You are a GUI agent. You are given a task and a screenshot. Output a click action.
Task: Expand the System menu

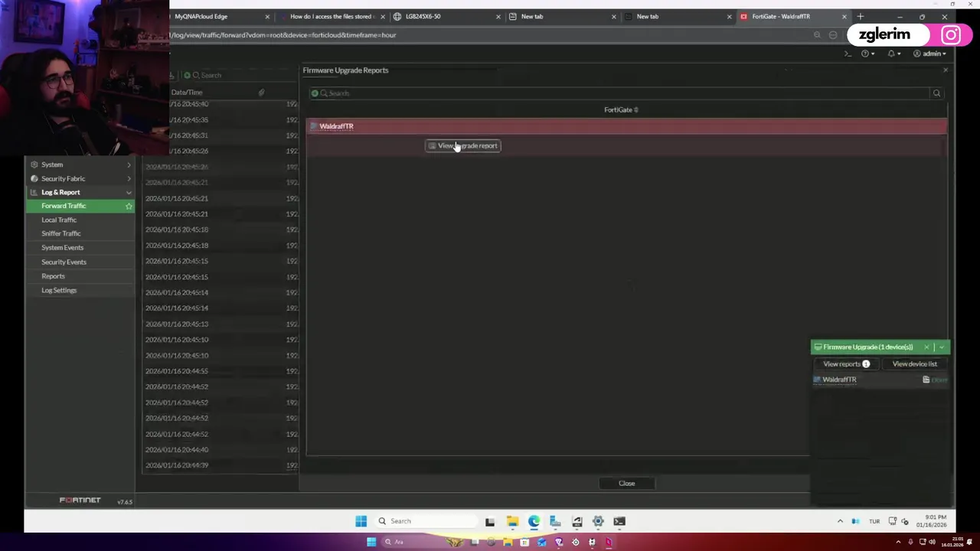(x=80, y=165)
